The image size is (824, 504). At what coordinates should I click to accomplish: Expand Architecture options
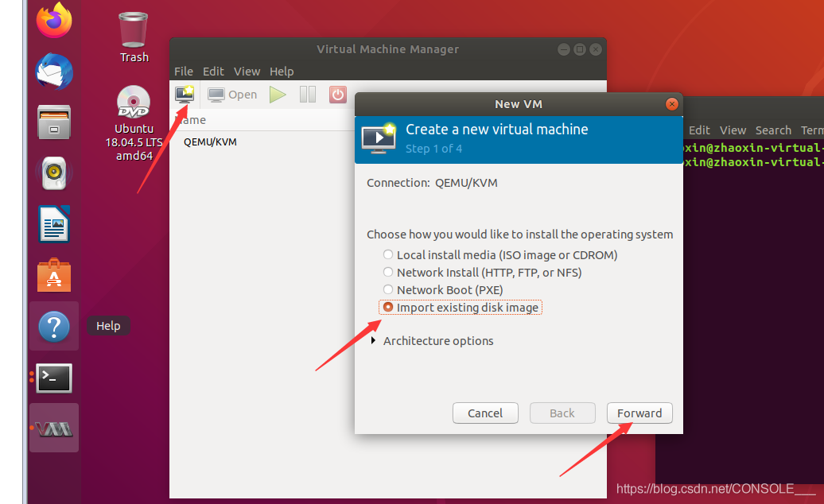tap(432, 341)
